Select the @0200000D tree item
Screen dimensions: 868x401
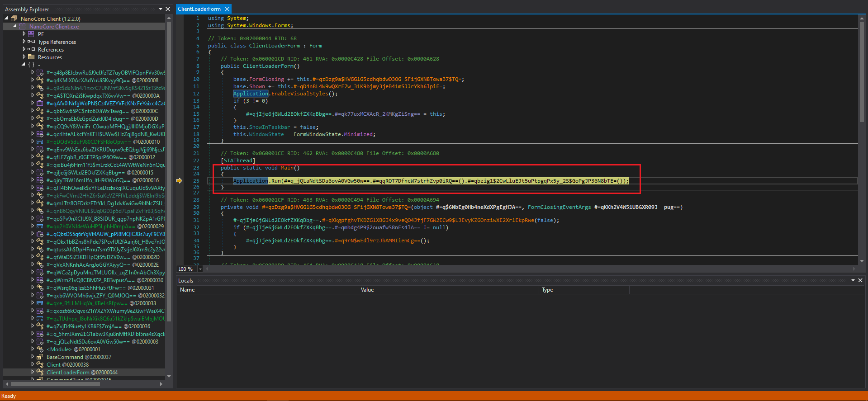102,119
